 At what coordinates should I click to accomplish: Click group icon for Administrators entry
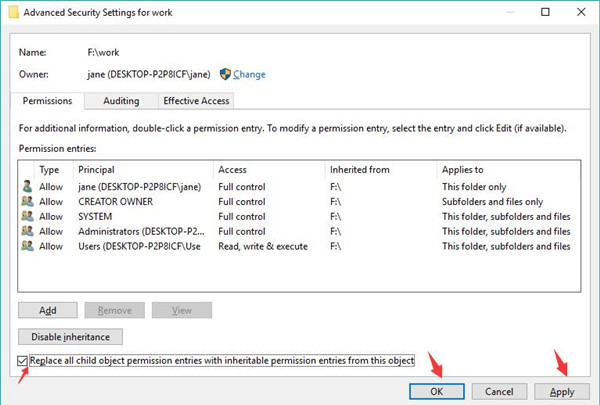(x=28, y=231)
